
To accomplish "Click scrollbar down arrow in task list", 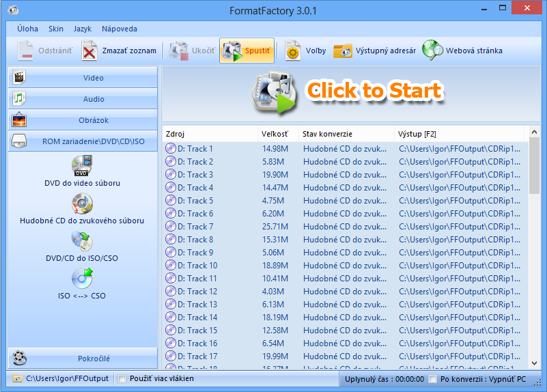I will [534, 363].
